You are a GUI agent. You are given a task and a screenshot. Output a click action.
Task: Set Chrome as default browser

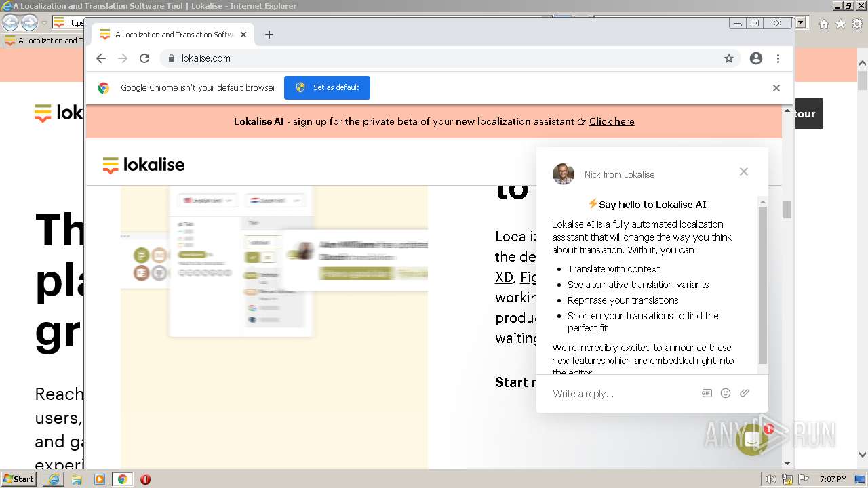(x=327, y=87)
